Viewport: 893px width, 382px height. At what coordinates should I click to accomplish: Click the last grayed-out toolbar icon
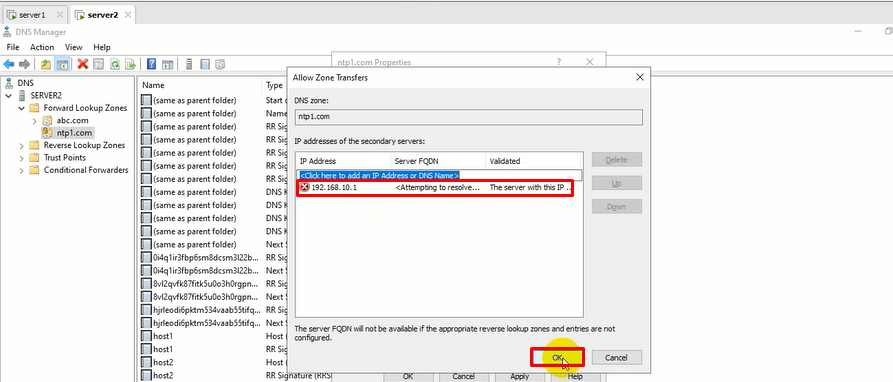coord(220,64)
